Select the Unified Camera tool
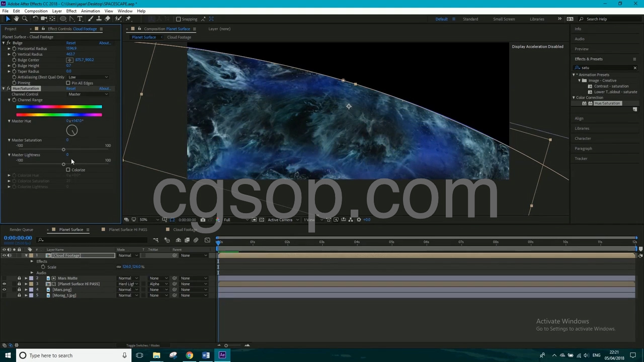The width and height of the screenshot is (644, 362). tap(44, 19)
